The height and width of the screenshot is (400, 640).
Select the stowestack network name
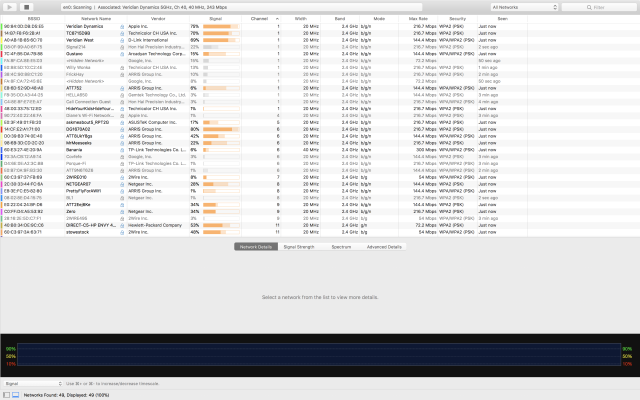click(78, 232)
